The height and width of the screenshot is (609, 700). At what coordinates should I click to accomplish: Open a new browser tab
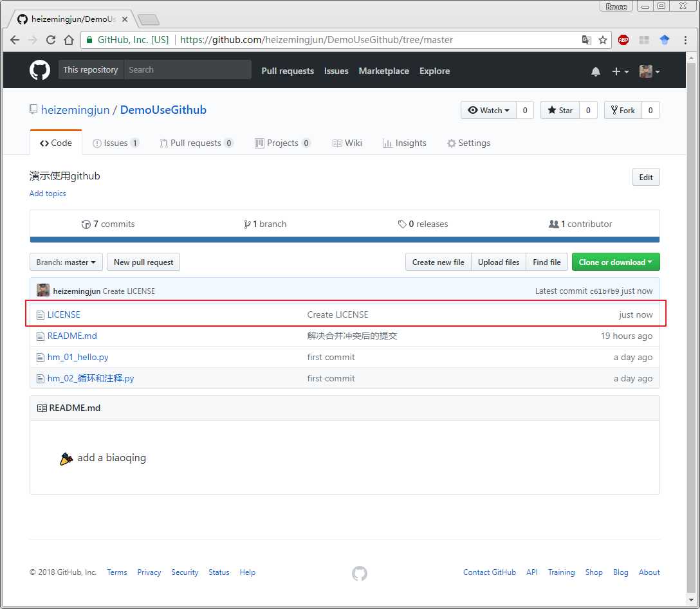(148, 20)
